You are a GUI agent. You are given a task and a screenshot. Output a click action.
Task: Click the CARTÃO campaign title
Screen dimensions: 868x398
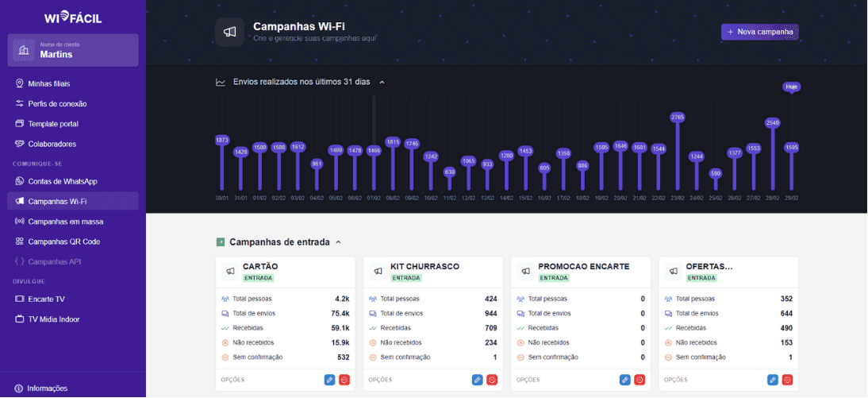point(260,266)
